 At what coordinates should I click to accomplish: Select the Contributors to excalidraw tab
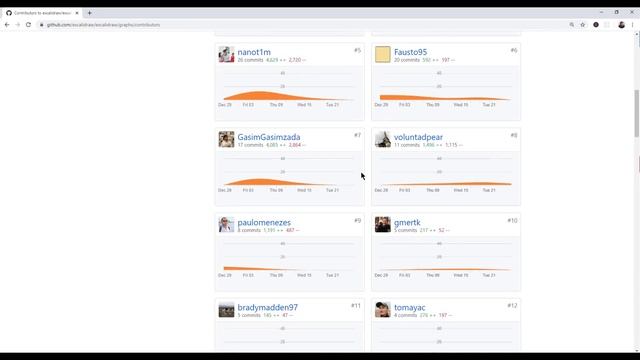(41, 13)
